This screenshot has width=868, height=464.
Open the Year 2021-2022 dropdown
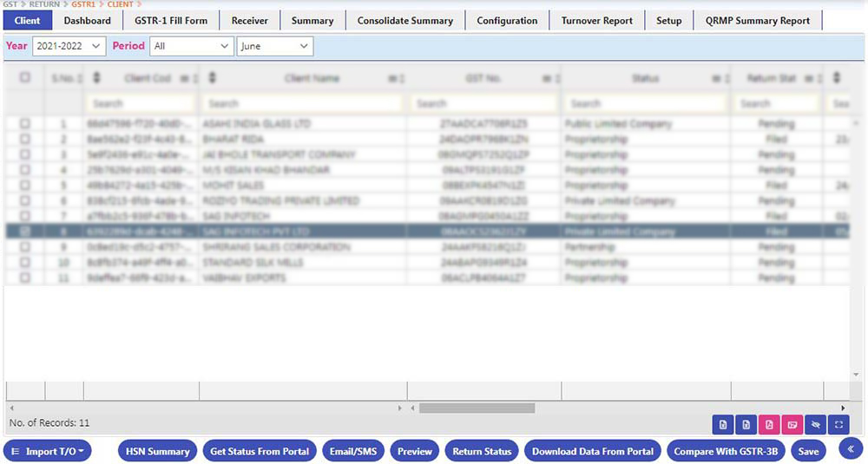coord(69,46)
